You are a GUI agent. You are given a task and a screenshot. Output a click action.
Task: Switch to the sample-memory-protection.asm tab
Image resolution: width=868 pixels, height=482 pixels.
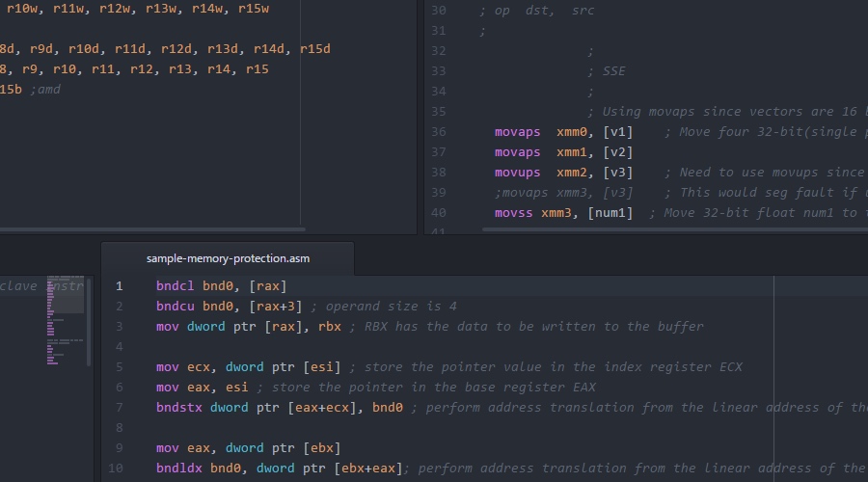tap(228, 258)
